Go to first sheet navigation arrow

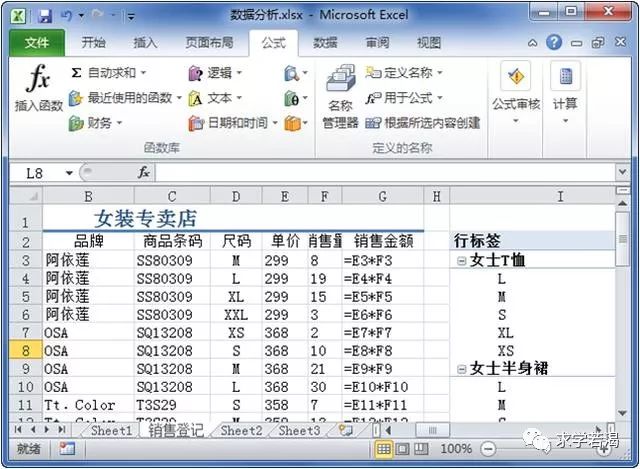point(18,429)
